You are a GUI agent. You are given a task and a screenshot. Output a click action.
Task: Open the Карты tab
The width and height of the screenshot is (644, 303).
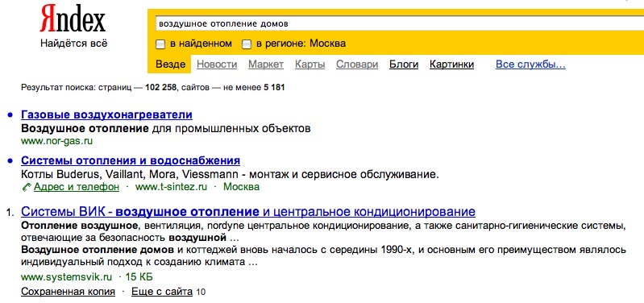[310, 64]
